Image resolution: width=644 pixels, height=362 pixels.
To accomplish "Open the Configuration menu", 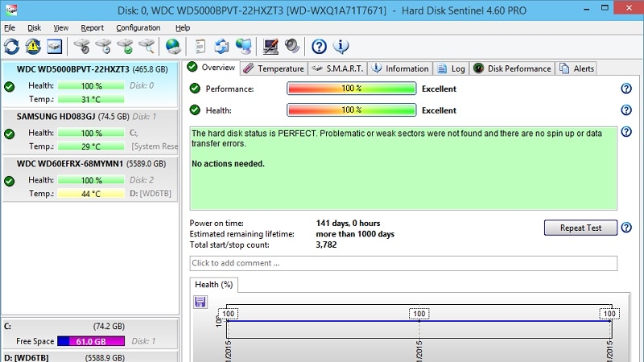I will pos(138,27).
